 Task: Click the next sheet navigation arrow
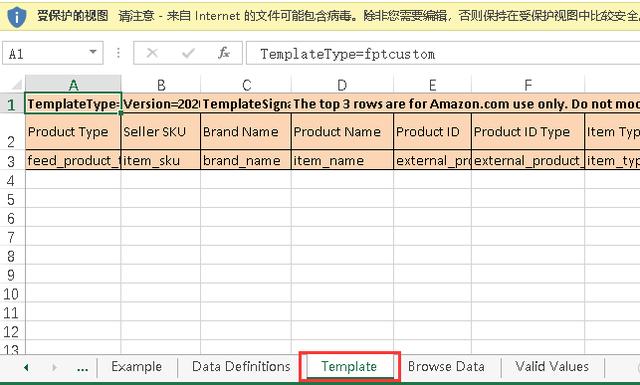[x=54, y=367]
